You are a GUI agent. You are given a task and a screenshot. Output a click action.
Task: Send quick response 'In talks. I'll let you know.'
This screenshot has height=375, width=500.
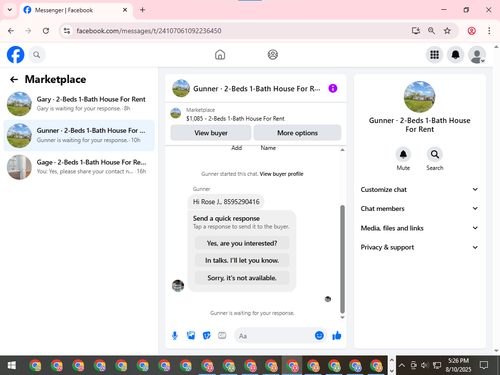point(242,260)
